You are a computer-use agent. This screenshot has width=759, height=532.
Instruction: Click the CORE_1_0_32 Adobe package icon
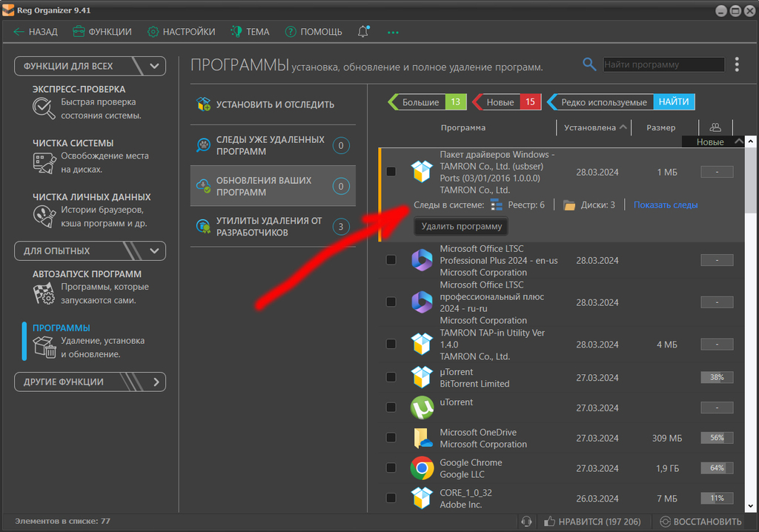coord(422,498)
